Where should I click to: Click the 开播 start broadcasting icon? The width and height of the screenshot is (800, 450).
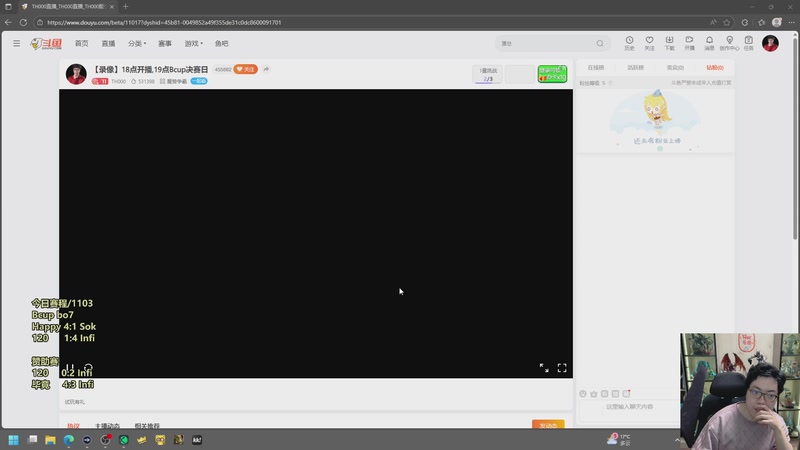[x=689, y=43]
